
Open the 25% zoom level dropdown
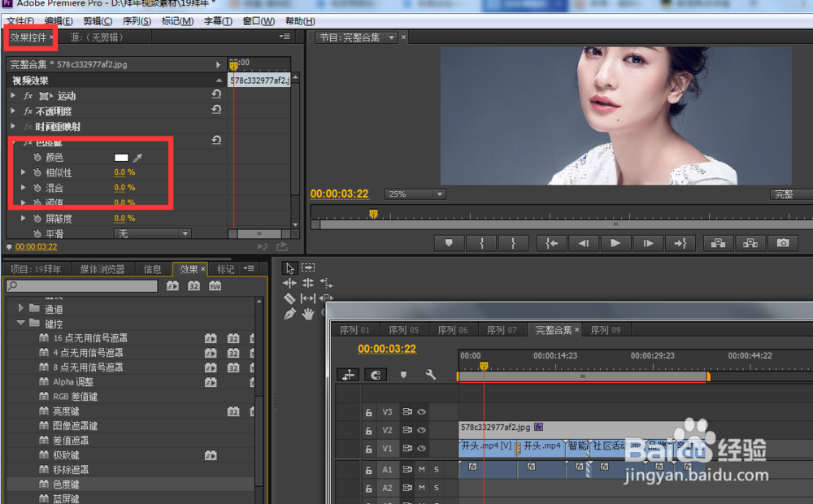[415, 194]
